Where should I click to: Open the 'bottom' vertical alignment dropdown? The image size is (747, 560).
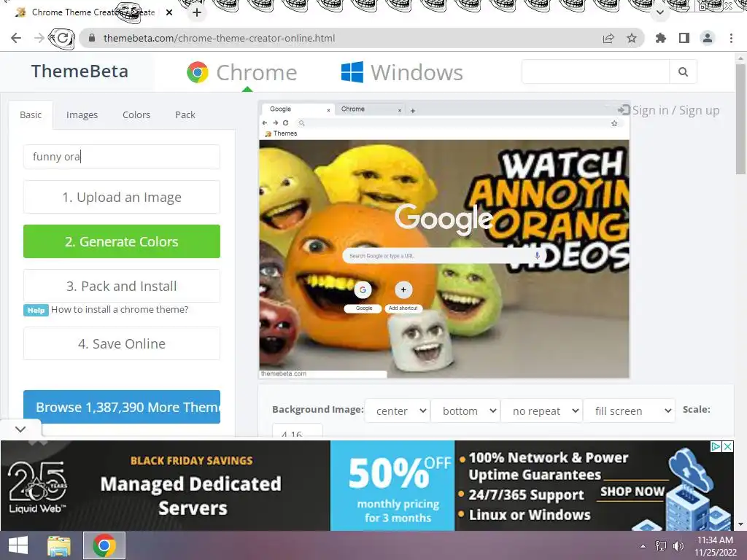[465, 411]
